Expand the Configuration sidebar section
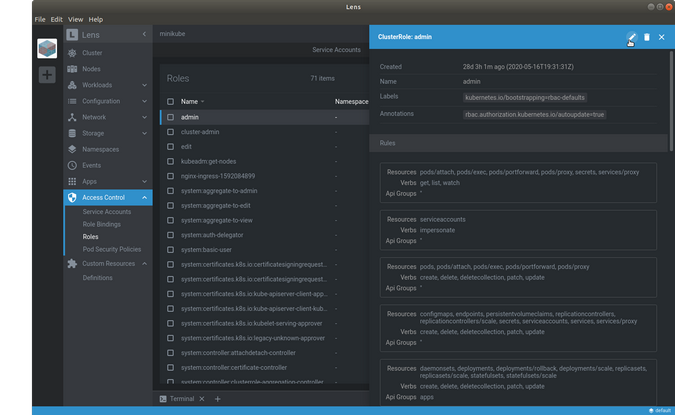 coord(144,101)
